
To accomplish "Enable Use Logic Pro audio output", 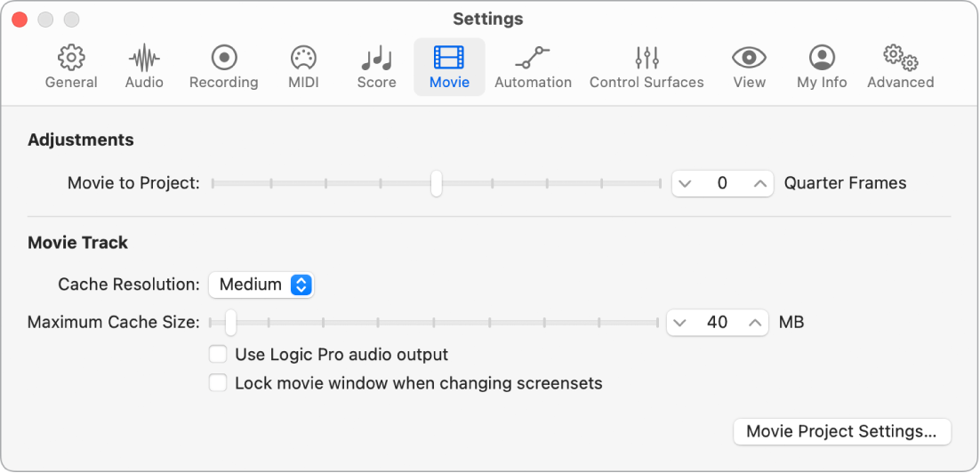I will pyautogui.click(x=218, y=355).
